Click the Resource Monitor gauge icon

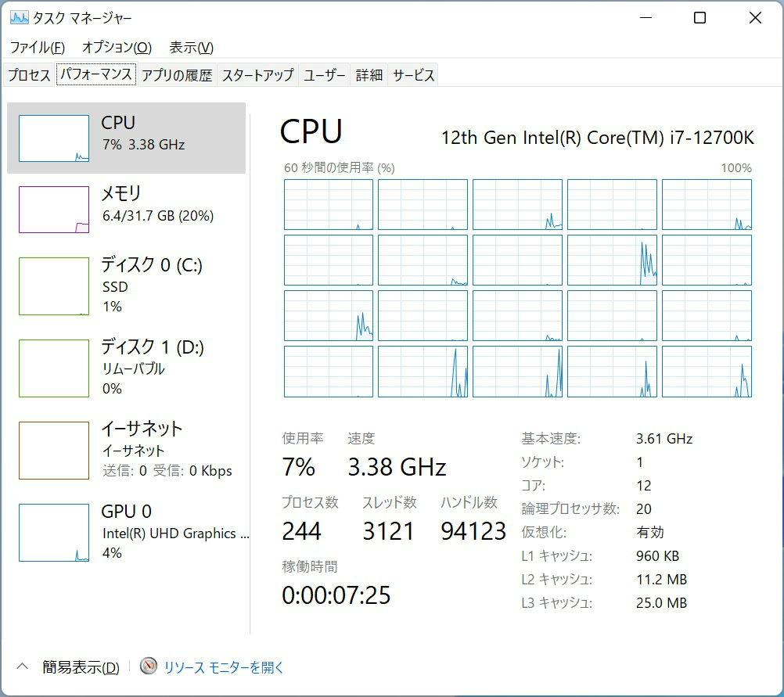[x=149, y=666]
